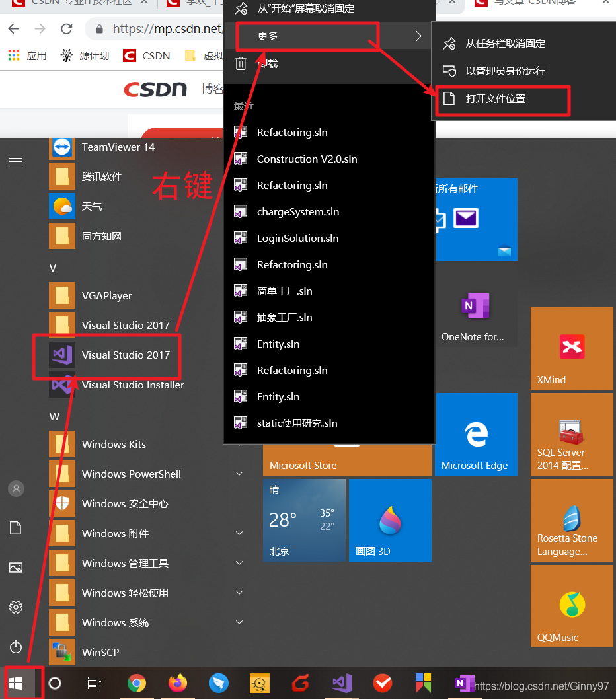Open the mail tile 所有邮件

476,220
